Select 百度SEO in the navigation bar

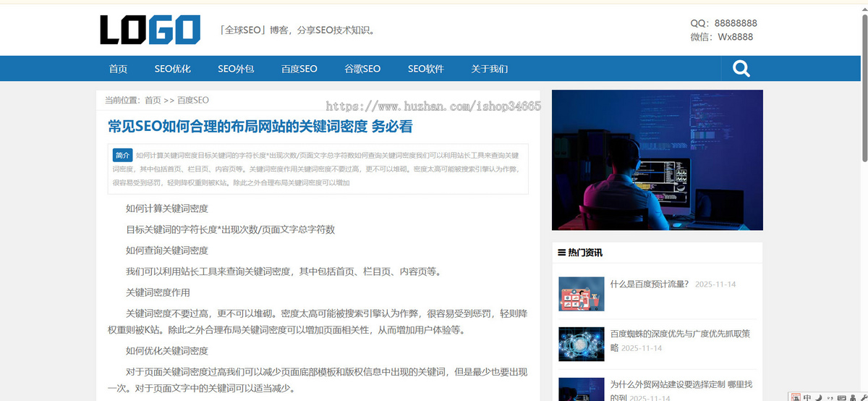click(x=299, y=69)
